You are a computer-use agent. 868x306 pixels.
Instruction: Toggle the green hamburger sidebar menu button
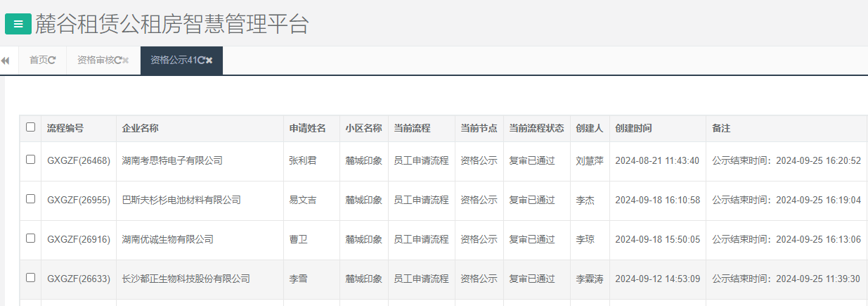[x=18, y=24]
